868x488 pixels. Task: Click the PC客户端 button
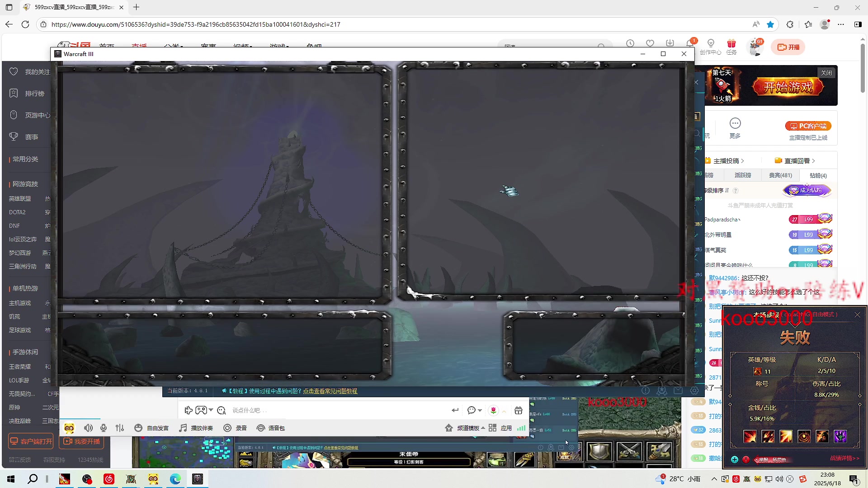pyautogui.click(x=808, y=126)
